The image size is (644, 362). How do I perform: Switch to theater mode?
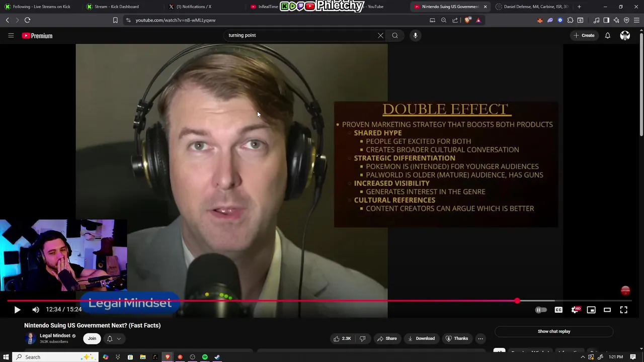pyautogui.click(x=607, y=310)
